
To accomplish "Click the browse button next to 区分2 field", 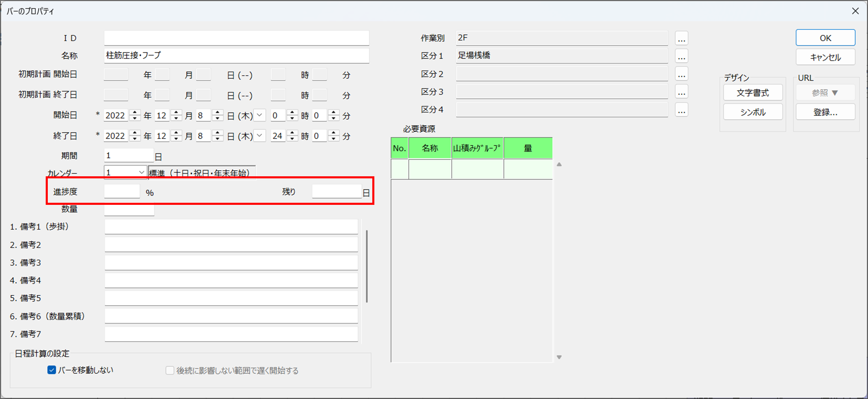I will [681, 74].
